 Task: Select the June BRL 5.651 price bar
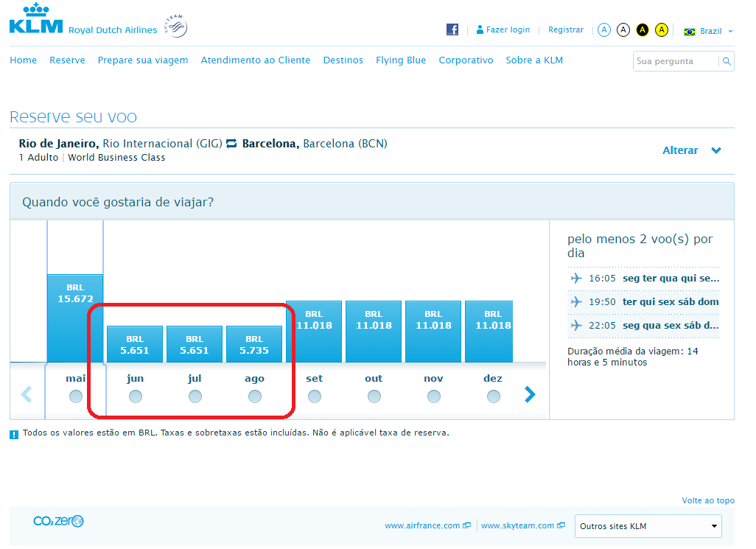135,344
